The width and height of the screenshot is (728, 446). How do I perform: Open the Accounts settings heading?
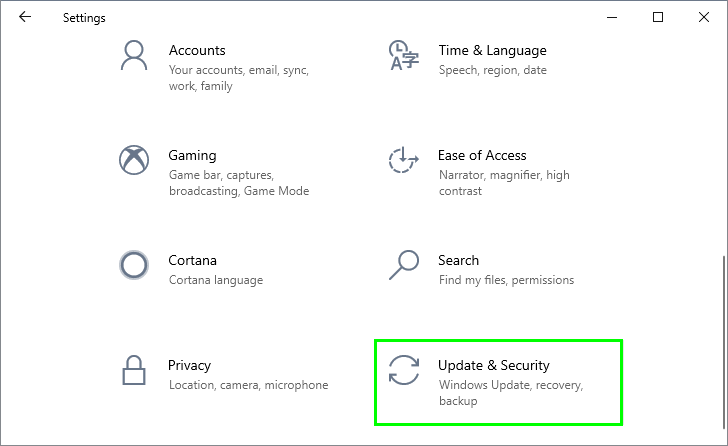coord(197,50)
